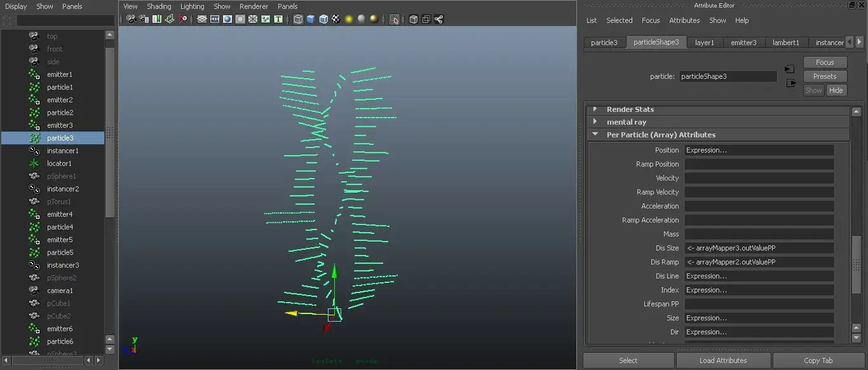The width and height of the screenshot is (868, 370).
Task: Collapse Per Particle (Array) Attributes section
Action: pyautogui.click(x=595, y=135)
